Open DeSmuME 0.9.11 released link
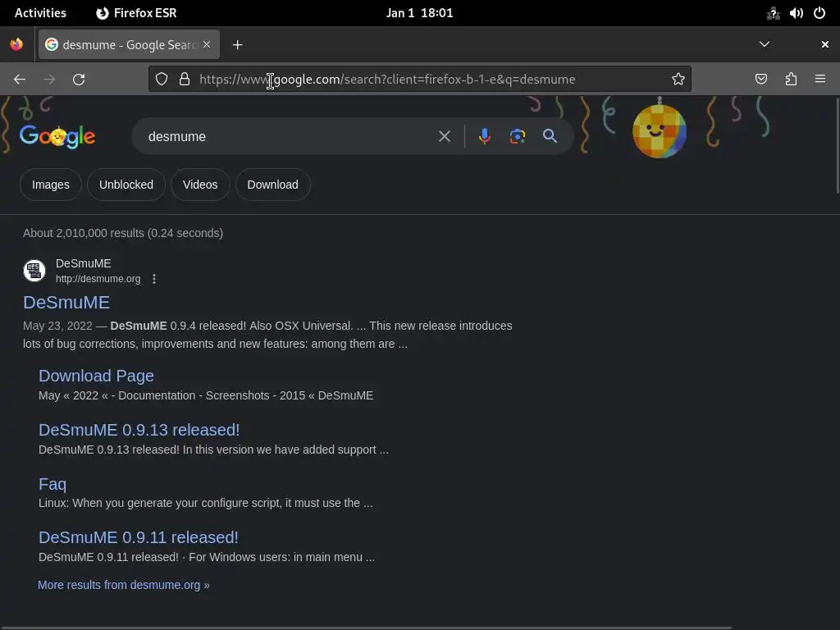This screenshot has width=840, height=630. [x=139, y=538]
